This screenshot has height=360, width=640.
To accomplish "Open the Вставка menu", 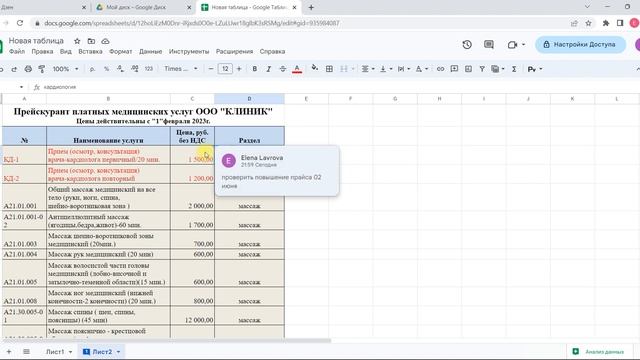I will pos(90,51).
